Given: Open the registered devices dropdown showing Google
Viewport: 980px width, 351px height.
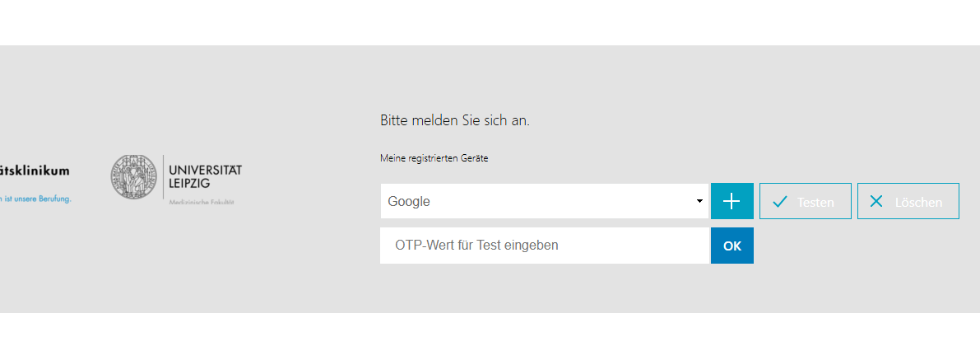Looking at the screenshot, I should click(543, 201).
